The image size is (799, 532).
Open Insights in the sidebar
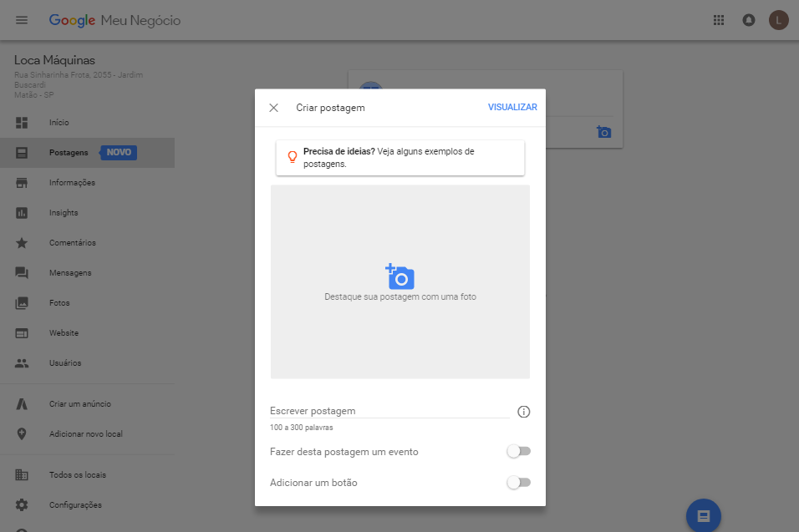[x=64, y=213]
